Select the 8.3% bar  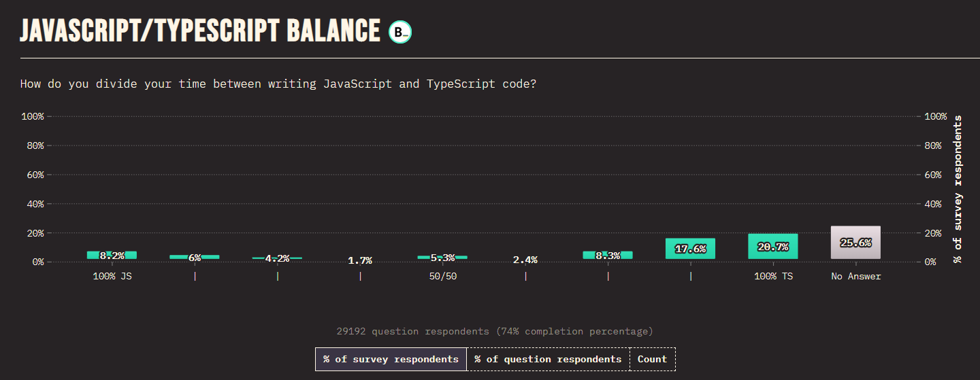(608, 255)
